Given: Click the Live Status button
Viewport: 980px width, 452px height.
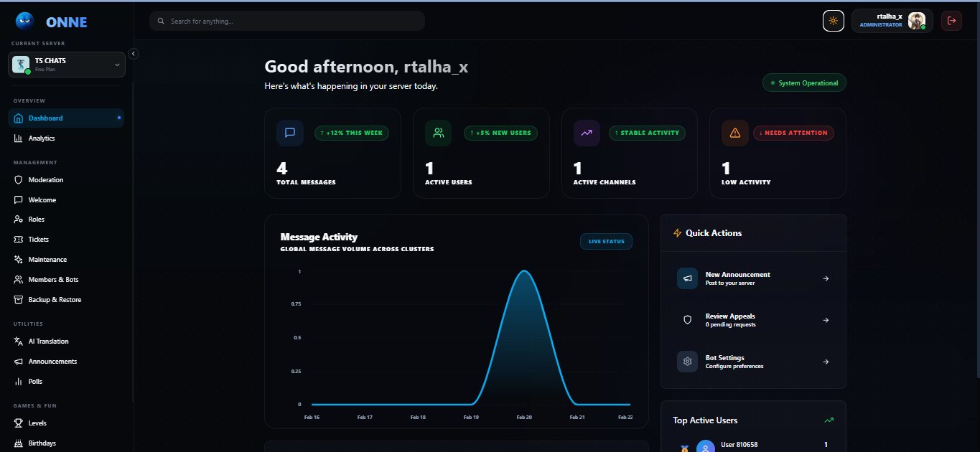Looking at the screenshot, I should tap(606, 241).
